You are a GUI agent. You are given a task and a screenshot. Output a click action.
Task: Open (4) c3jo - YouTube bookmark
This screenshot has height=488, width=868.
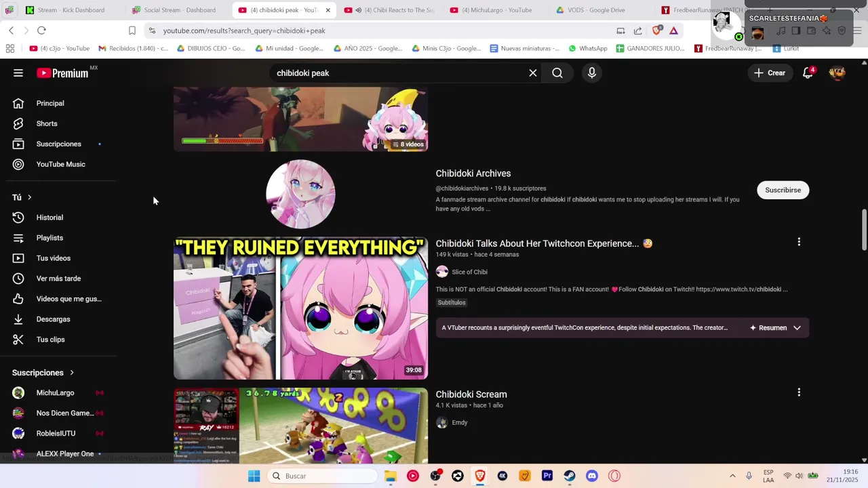[x=60, y=49]
